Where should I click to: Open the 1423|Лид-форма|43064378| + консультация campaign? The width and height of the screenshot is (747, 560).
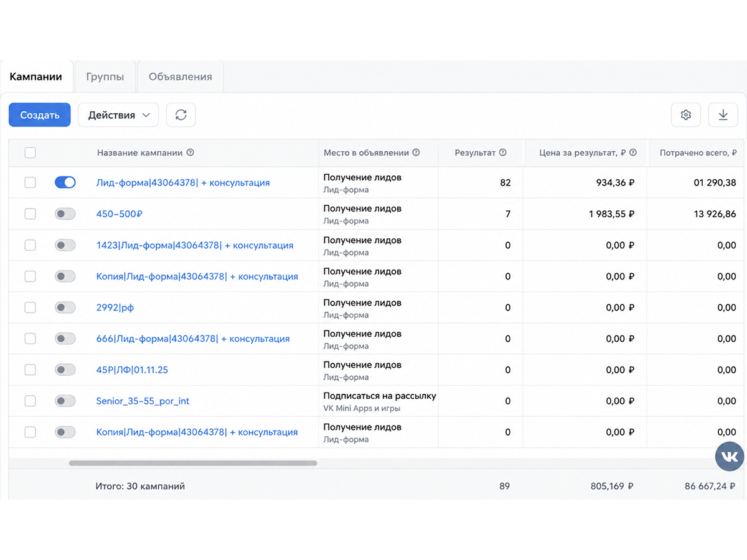195,245
